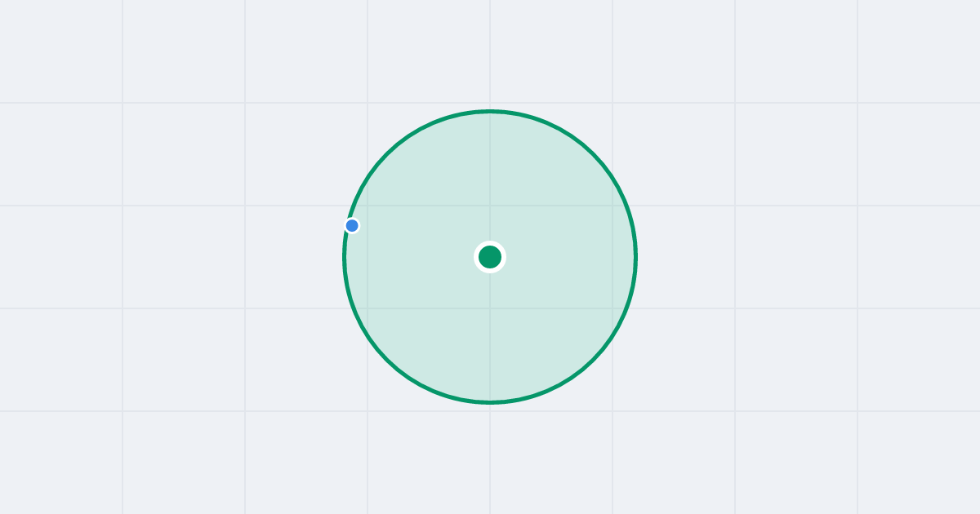Viewport: 980px width, 514px height.
Task: Click the topmost point of the green circle outline
Action: pyautogui.click(x=490, y=111)
